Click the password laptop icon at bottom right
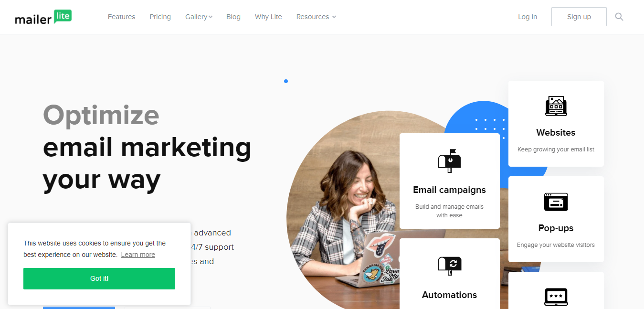 [x=556, y=297]
